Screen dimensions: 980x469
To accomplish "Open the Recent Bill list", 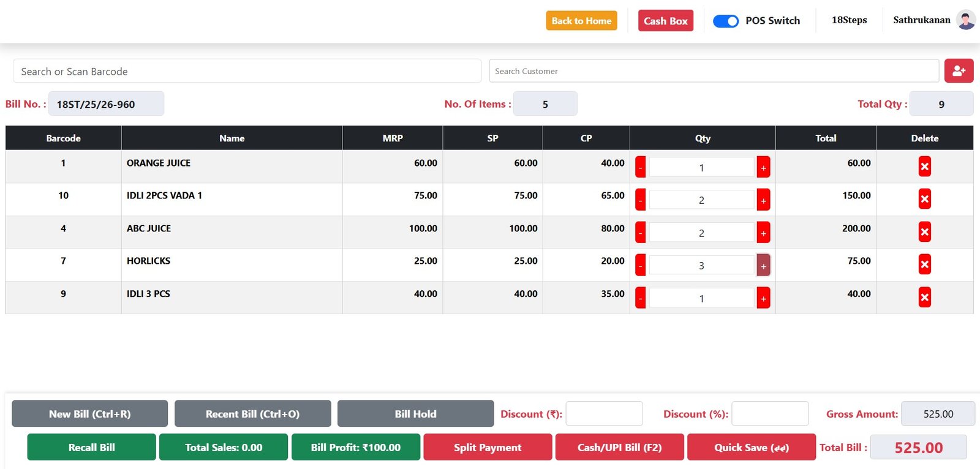I will [252, 414].
